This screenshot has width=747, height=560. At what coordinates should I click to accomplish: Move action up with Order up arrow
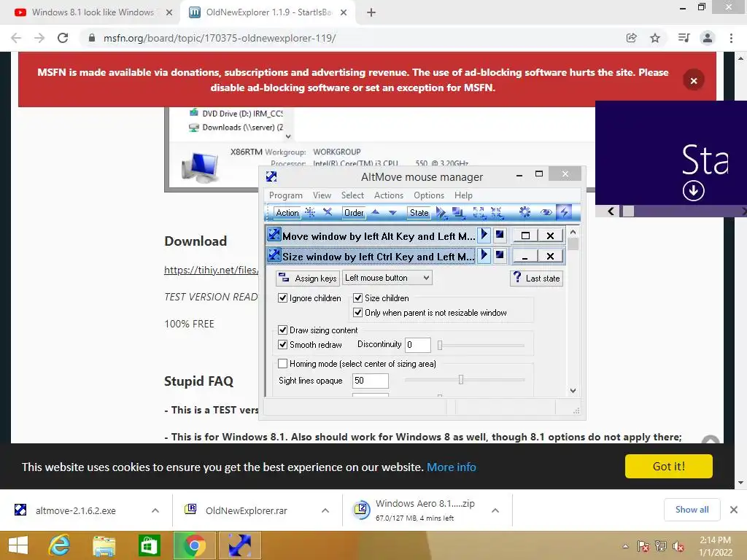376,212
